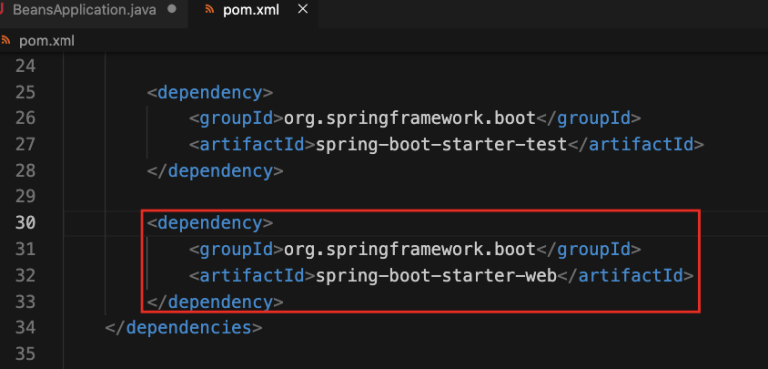The width and height of the screenshot is (768, 369).
Task: Click the artifactId opening tag on line 32
Action: pyautogui.click(x=252, y=276)
